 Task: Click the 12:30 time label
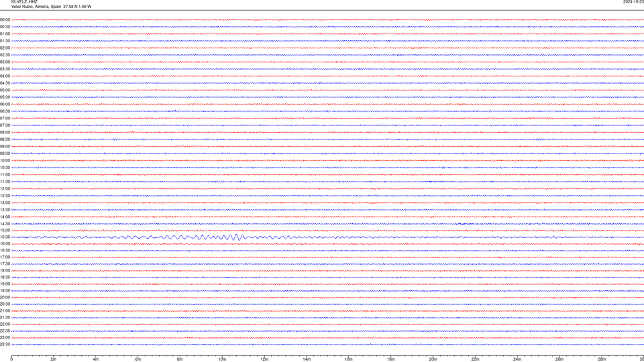(x=5, y=196)
